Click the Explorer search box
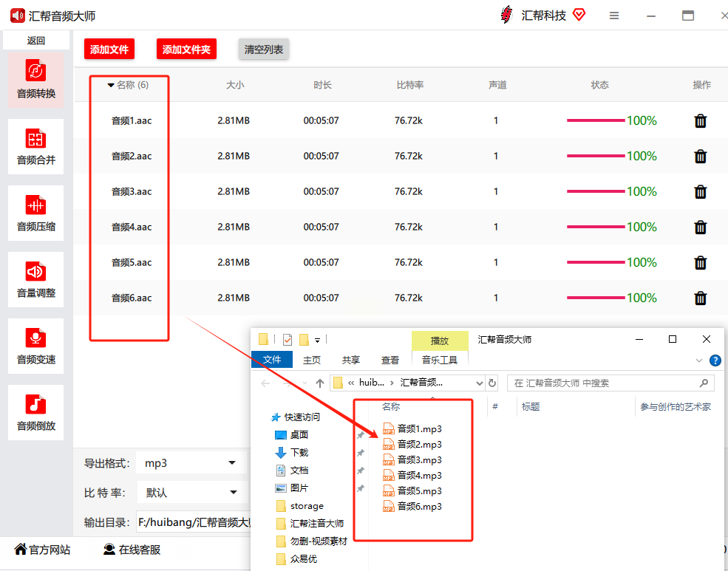The height and width of the screenshot is (571, 728). (x=610, y=383)
